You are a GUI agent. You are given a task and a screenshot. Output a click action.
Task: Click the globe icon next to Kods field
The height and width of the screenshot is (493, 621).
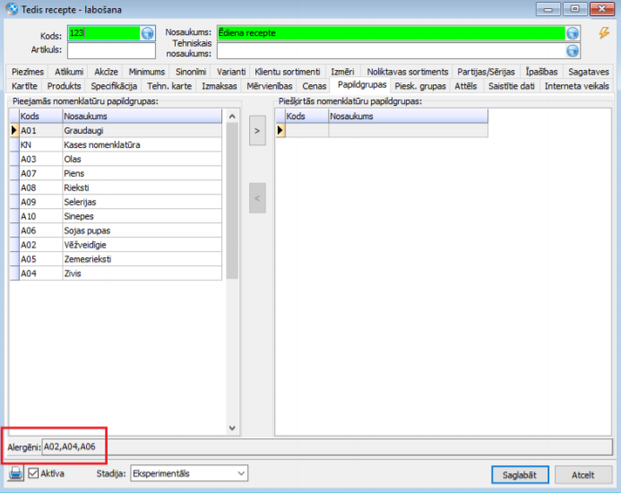(x=147, y=33)
